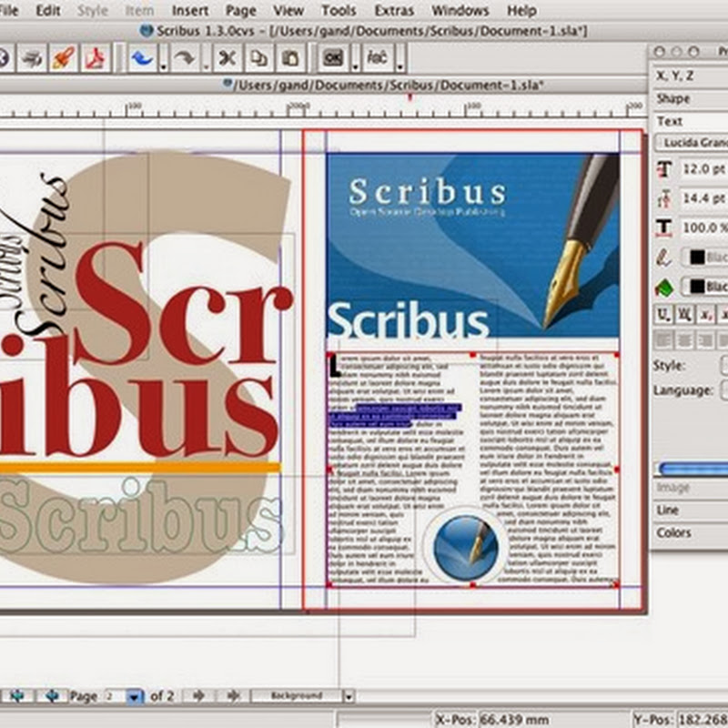
Task: Go to the next page arrow
Action: pos(197,696)
